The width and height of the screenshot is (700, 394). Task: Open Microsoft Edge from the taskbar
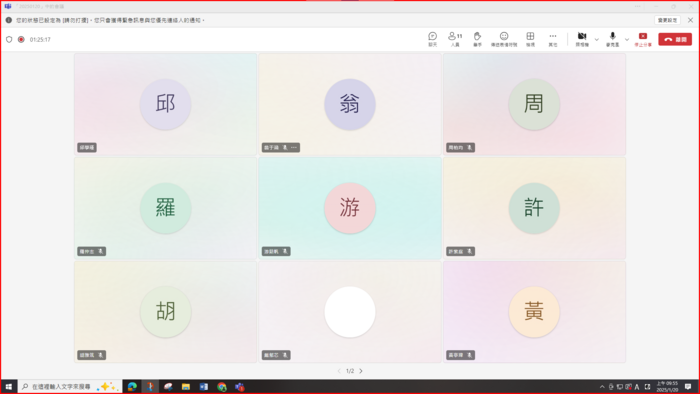tap(132, 386)
